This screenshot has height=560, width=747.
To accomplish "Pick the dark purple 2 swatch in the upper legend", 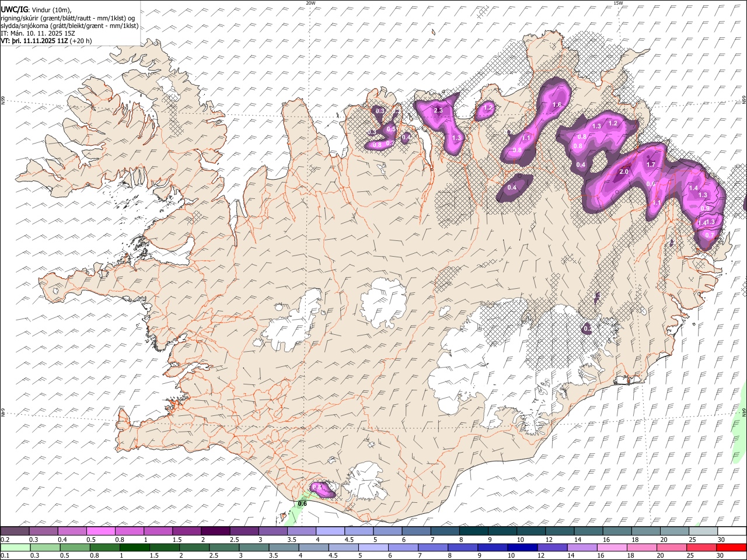I will [x=215, y=531].
